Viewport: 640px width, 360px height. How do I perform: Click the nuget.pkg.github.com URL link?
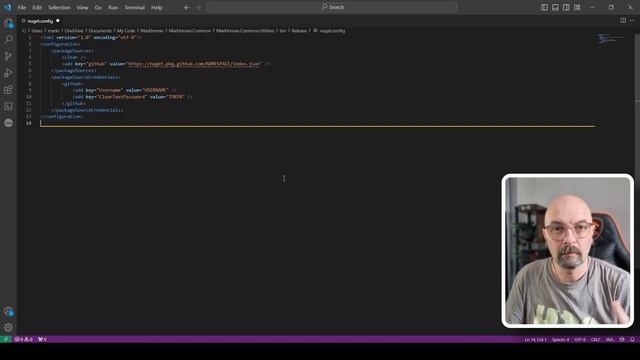click(194, 64)
